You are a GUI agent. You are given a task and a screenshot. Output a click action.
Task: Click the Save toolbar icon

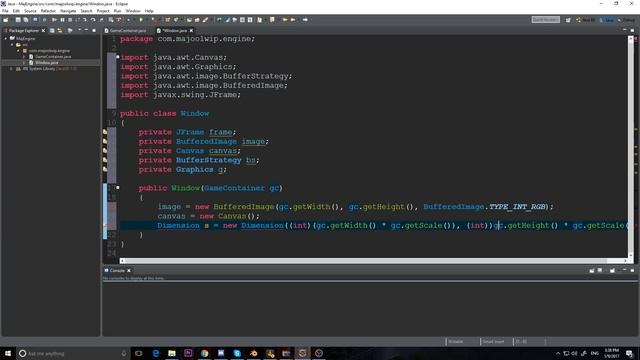click(18, 20)
